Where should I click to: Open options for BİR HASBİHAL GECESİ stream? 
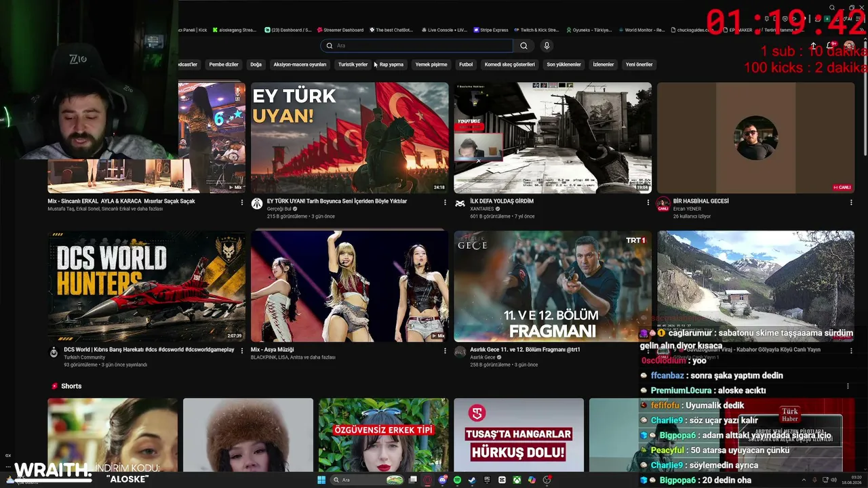[x=851, y=202]
